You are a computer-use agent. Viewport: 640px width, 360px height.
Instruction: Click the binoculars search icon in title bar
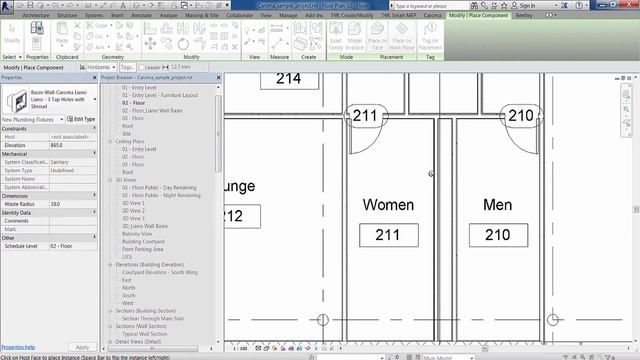click(474, 6)
